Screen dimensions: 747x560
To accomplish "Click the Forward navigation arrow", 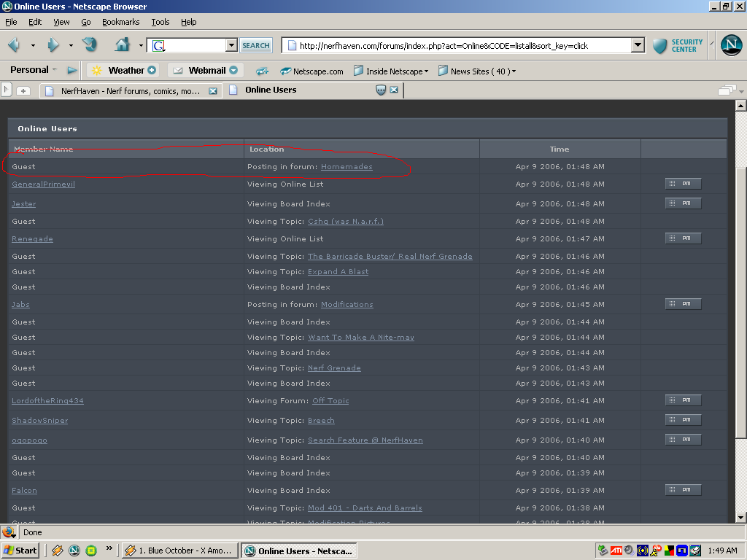I will pos(53,45).
